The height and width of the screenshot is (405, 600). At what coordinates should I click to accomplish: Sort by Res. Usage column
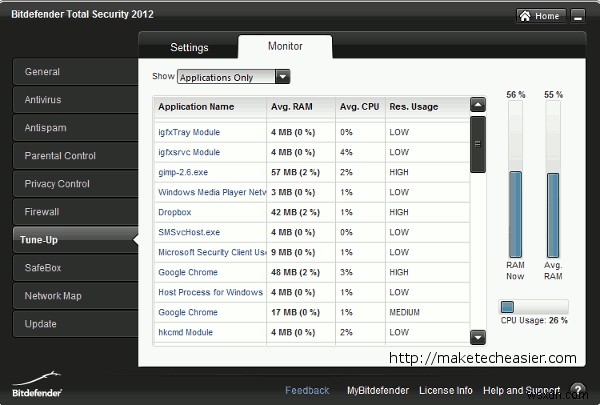coord(427,107)
